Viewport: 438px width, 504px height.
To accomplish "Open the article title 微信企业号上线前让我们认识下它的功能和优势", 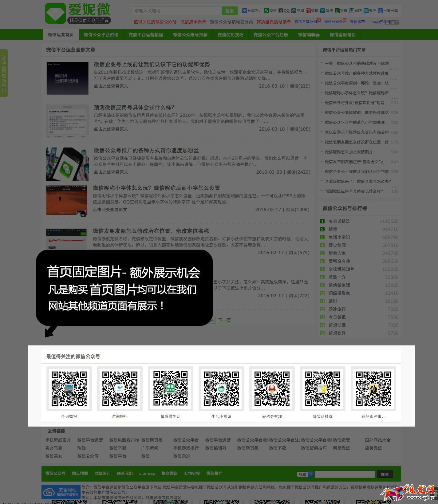I will [152, 65].
